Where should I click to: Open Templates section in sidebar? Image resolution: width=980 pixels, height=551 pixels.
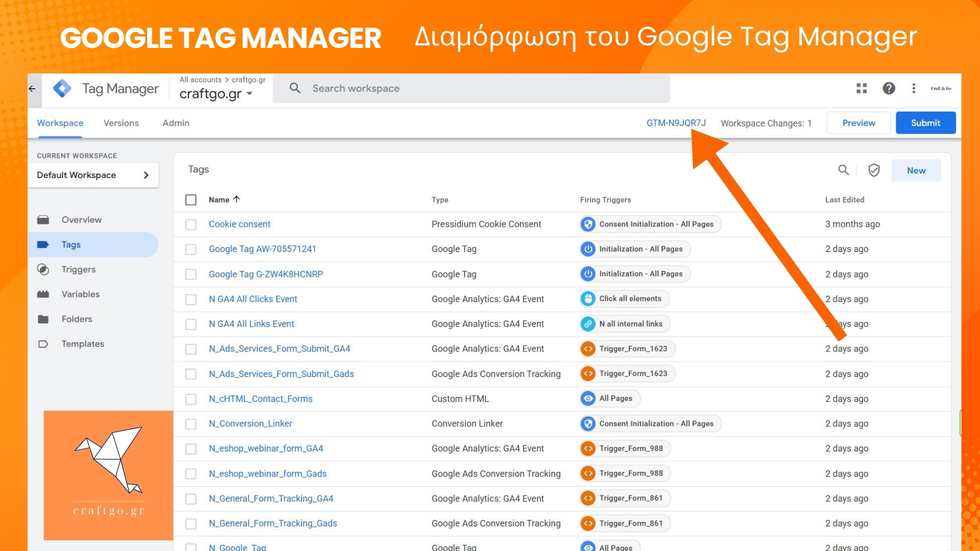pos(83,344)
